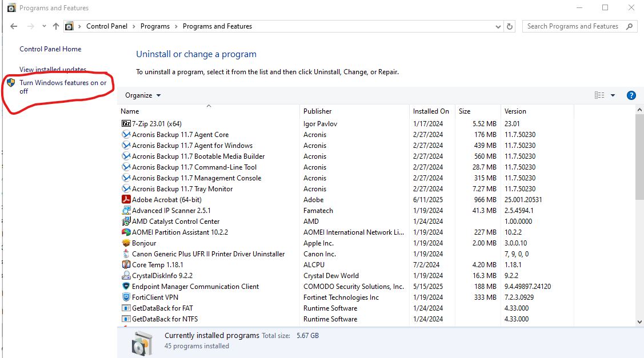Open the address bar history dropdown
644x358 pixels.
[x=498, y=26]
